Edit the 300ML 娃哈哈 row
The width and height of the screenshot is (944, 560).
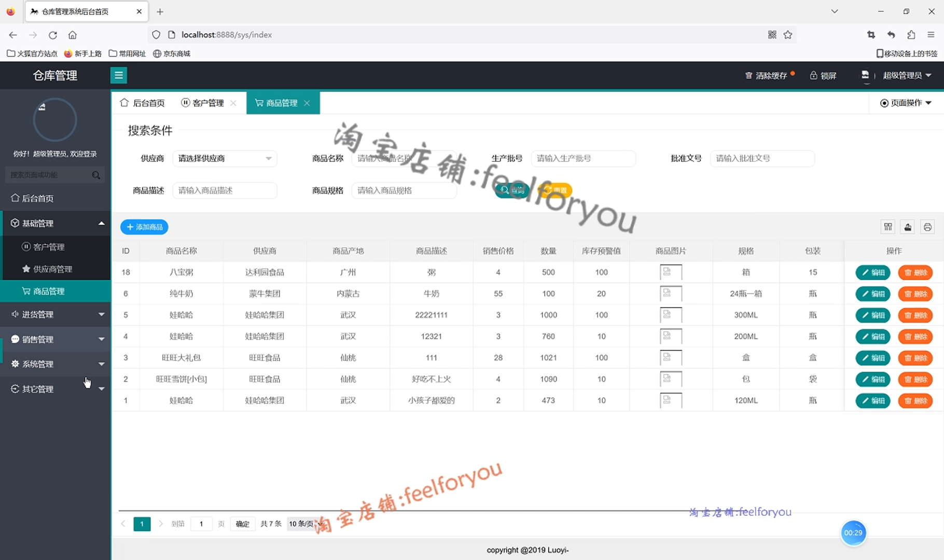873,315
